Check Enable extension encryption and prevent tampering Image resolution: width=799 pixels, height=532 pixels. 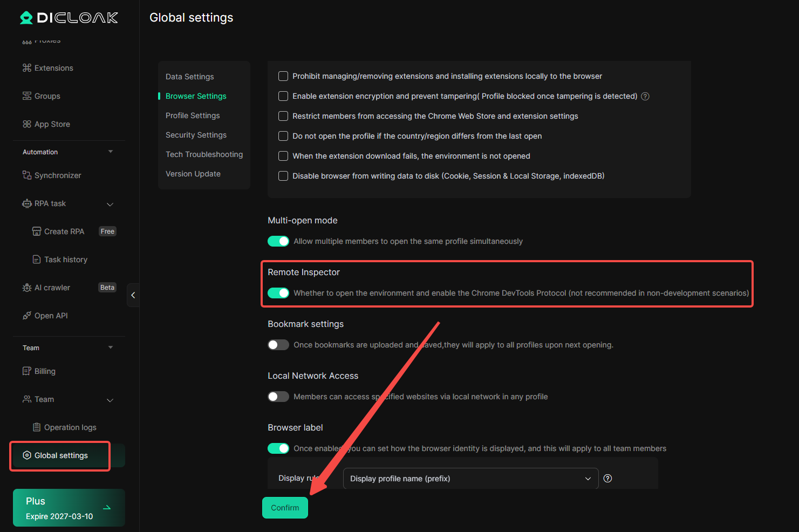(283, 96)
